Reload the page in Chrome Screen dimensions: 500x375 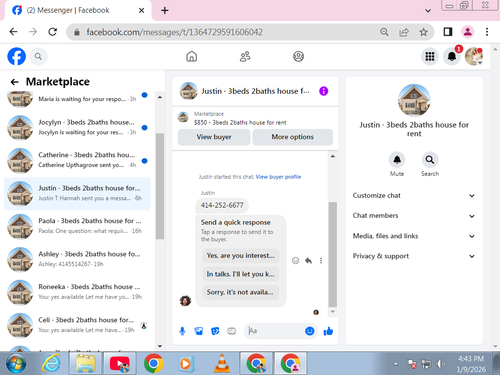tap(52, 32)
